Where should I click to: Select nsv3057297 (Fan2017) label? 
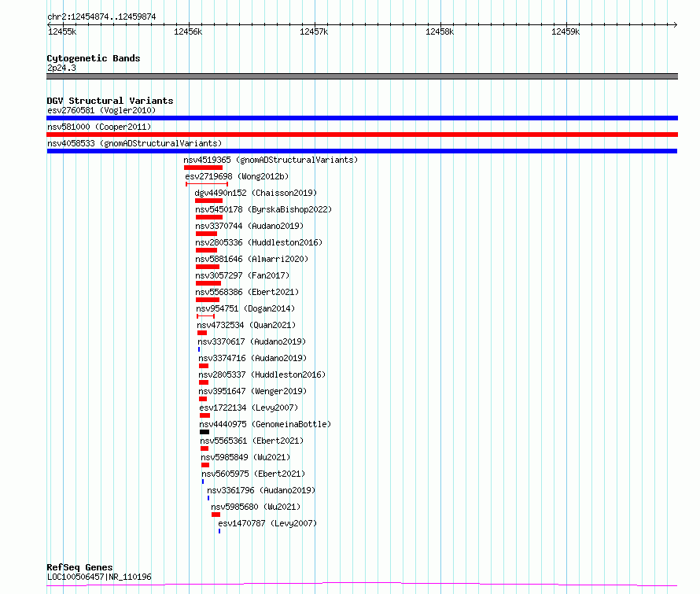[242, 275]
